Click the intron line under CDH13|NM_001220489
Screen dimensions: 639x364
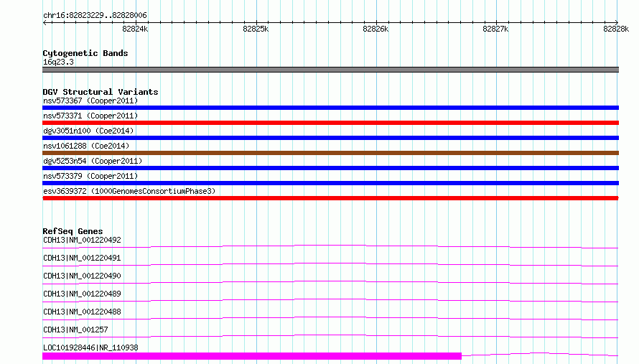coord(330,300)
